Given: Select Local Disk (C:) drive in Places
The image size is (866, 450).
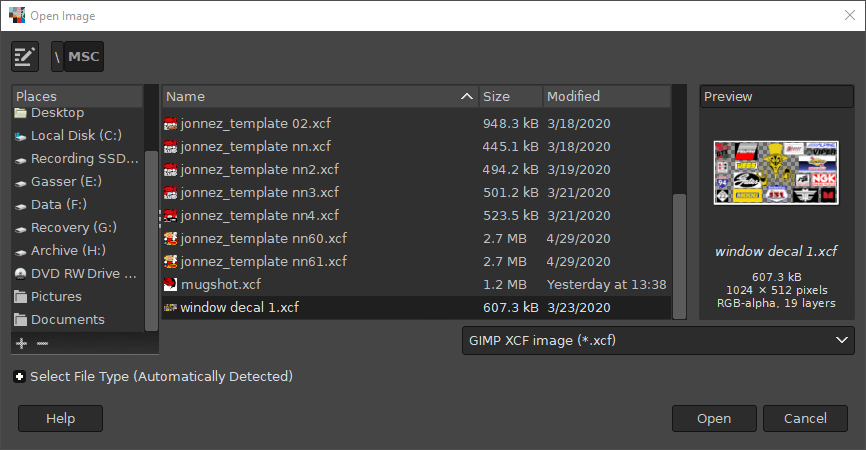Looking at the screenshot, I should click(x=76, y=135).
